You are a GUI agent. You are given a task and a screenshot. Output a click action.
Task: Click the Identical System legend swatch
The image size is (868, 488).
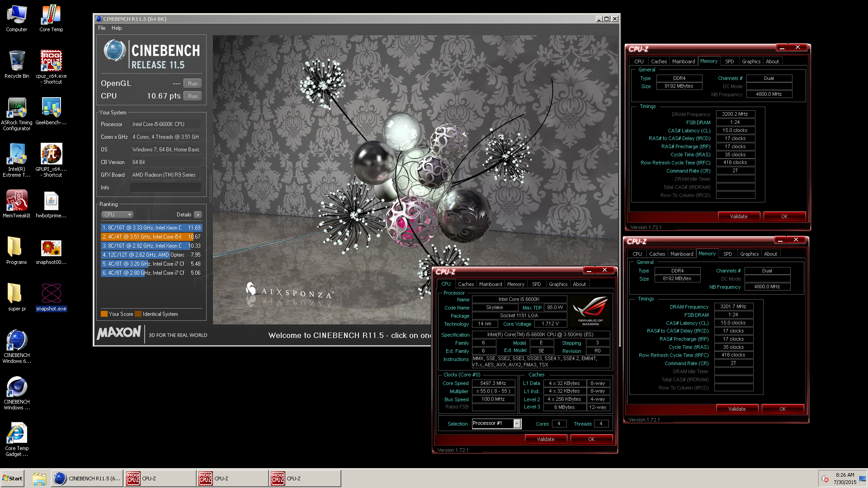point(138,314)
